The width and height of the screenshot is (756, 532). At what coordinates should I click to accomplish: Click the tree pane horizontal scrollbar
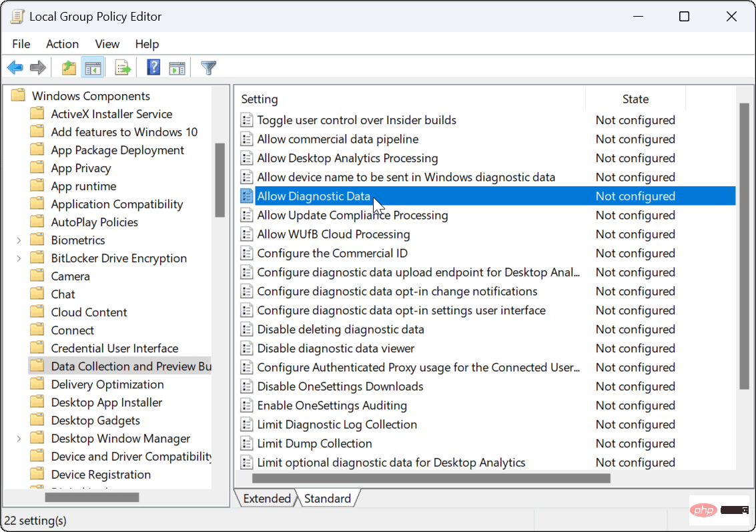tap(92, 497)
